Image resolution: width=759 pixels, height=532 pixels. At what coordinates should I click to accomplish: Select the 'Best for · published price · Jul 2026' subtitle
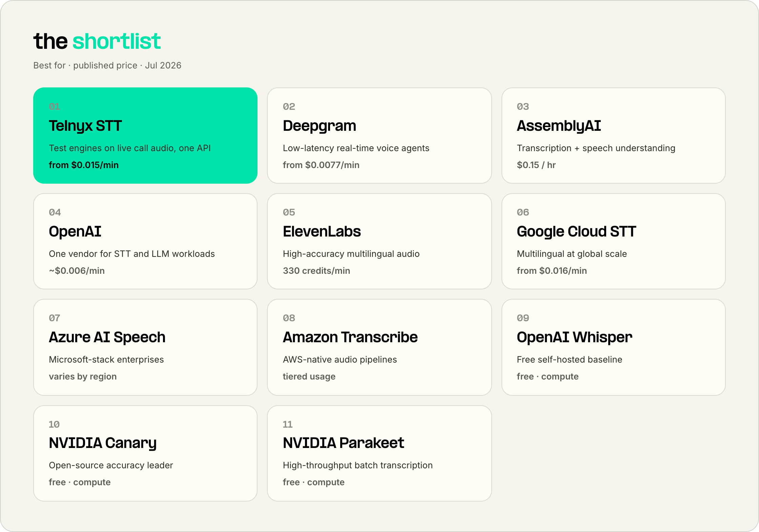click(107, 65)
